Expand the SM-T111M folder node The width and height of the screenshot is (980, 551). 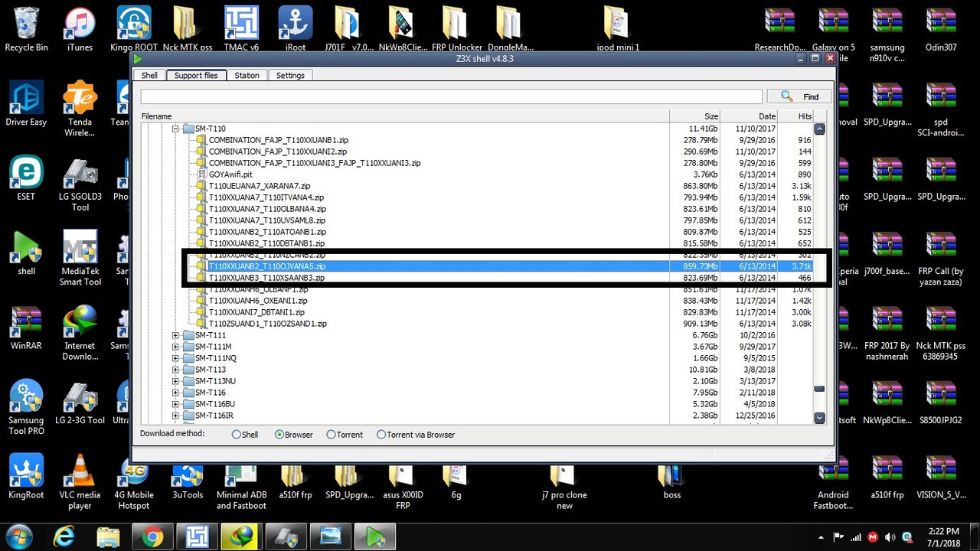click(175, 347)
